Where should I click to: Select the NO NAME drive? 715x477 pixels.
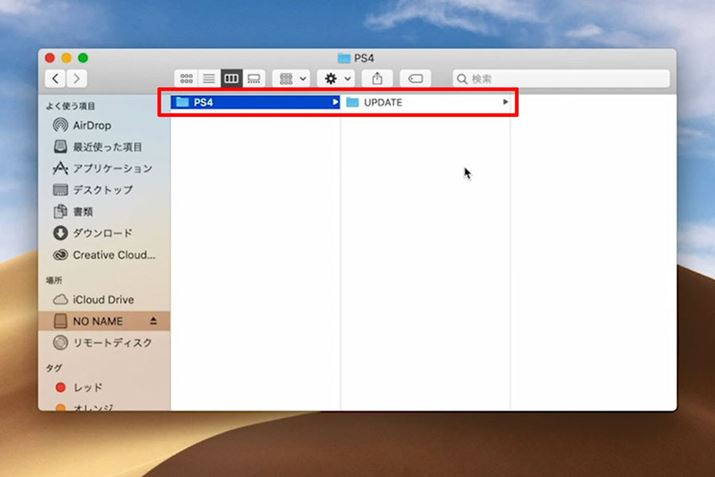(104, 321)
